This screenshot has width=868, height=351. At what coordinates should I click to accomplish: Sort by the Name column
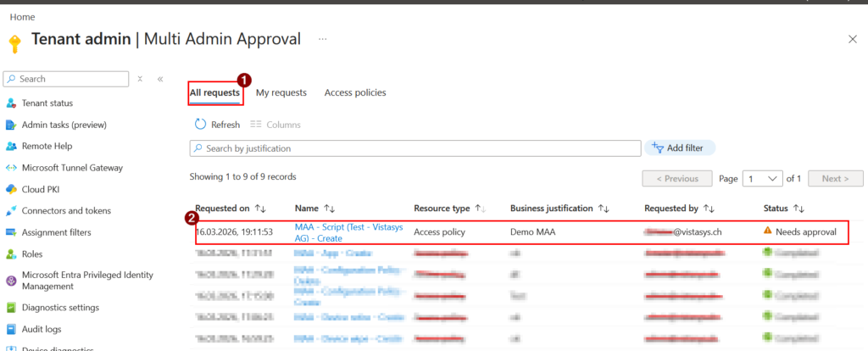[330, 209]
